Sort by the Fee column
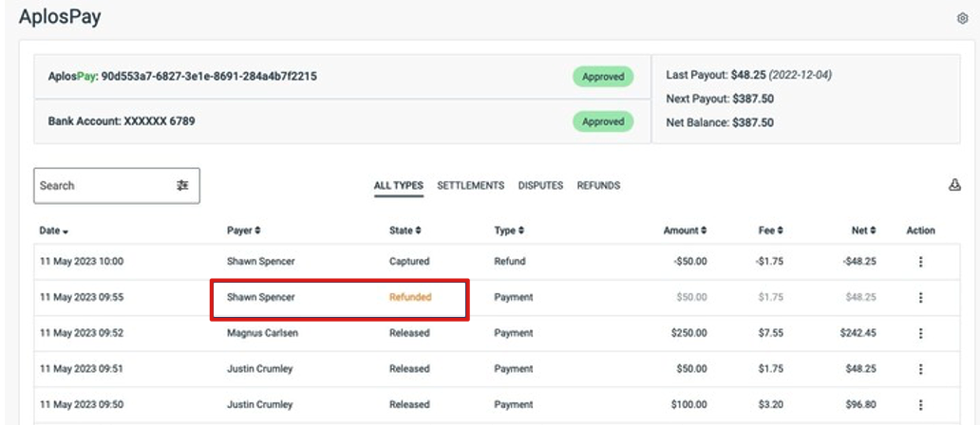 click(771, 231)
